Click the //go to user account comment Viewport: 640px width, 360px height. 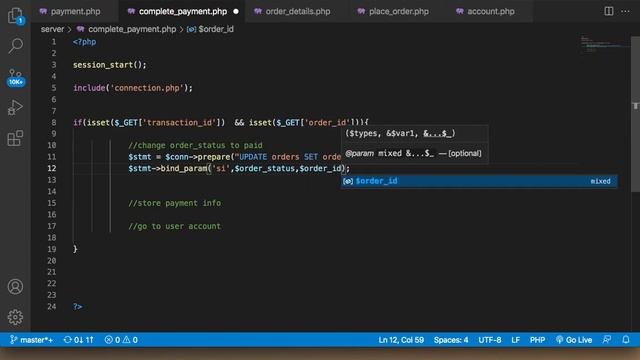pyautogui.click(x=174, y=226)
